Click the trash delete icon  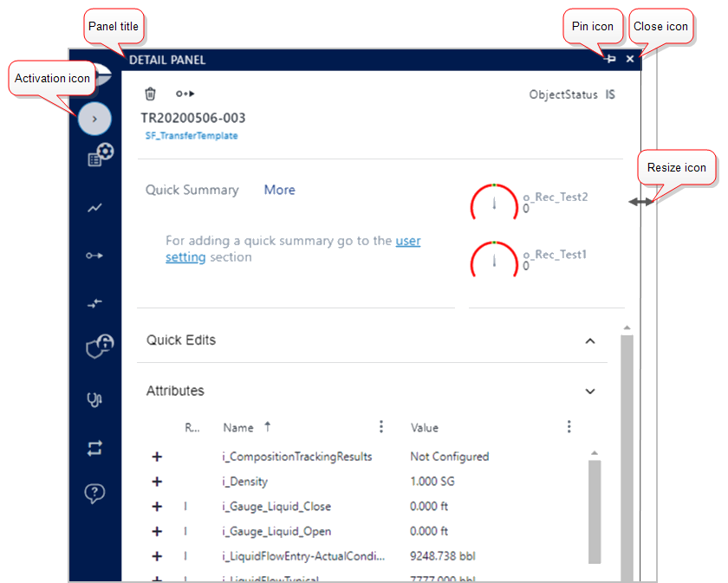click(x=151, y=94)
